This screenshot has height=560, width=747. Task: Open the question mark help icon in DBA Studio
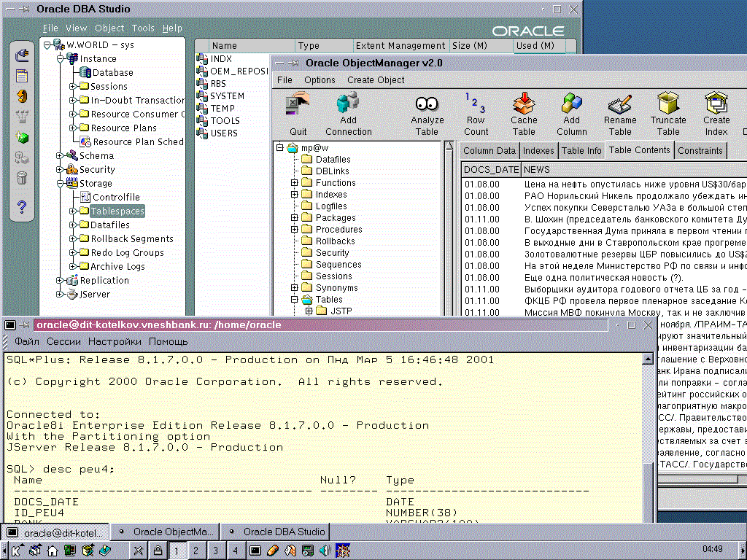(x=22, y=206)
